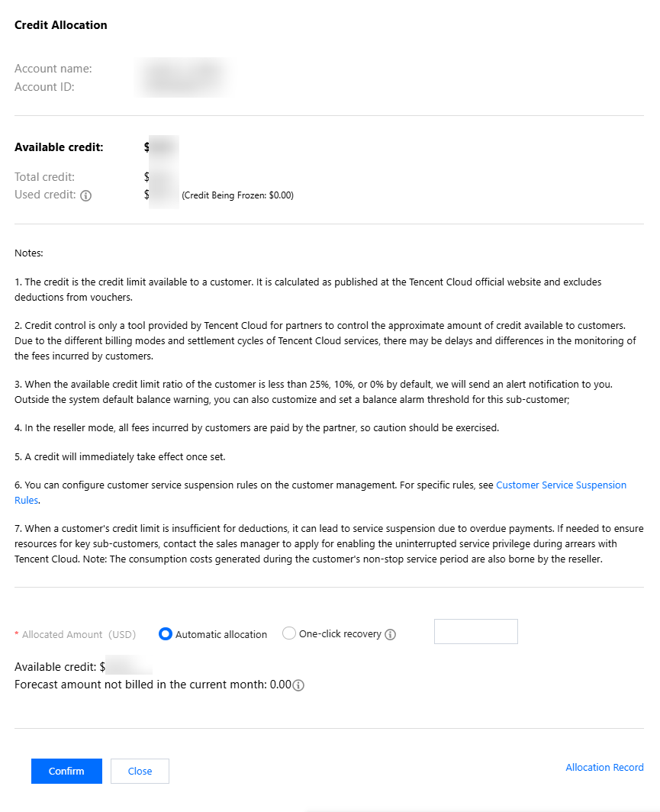This screenshot has height=812, width=660.
Task: Select the Automatic allocation radio button
Action: click(x=166, y=633)
